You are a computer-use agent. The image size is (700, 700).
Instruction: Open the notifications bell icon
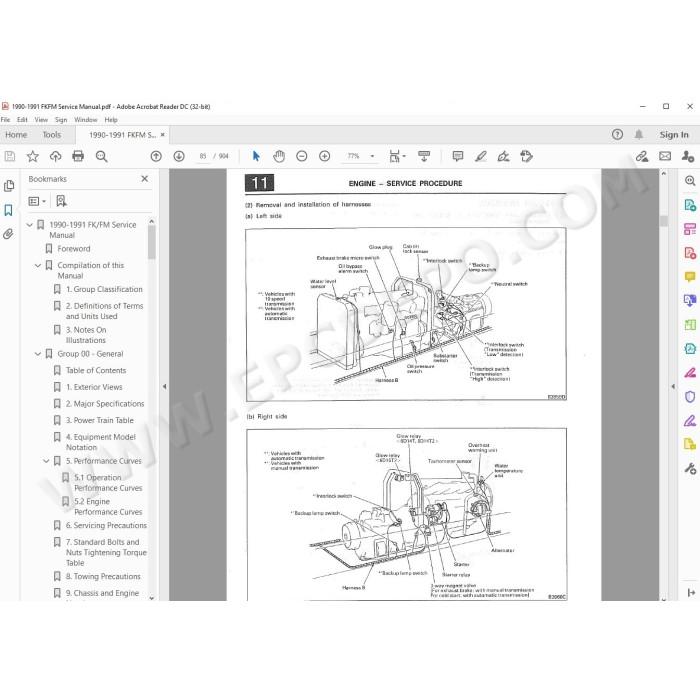tap(639, 134)
